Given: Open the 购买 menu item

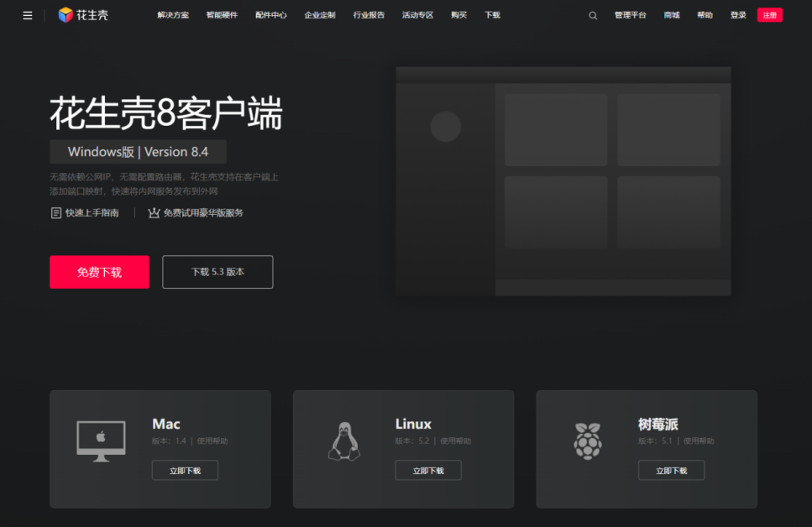Looking at the screenshot, I should [458, 15].
